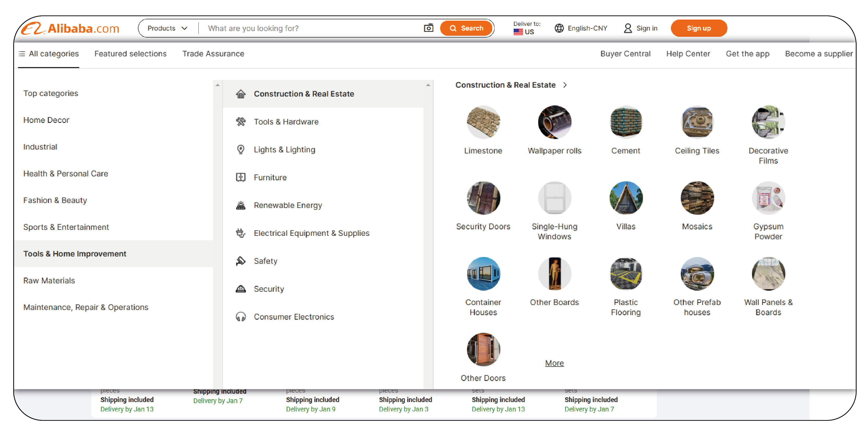Click the More link under categories
This screenshot has height=431, width=868.
pos(554,363)
